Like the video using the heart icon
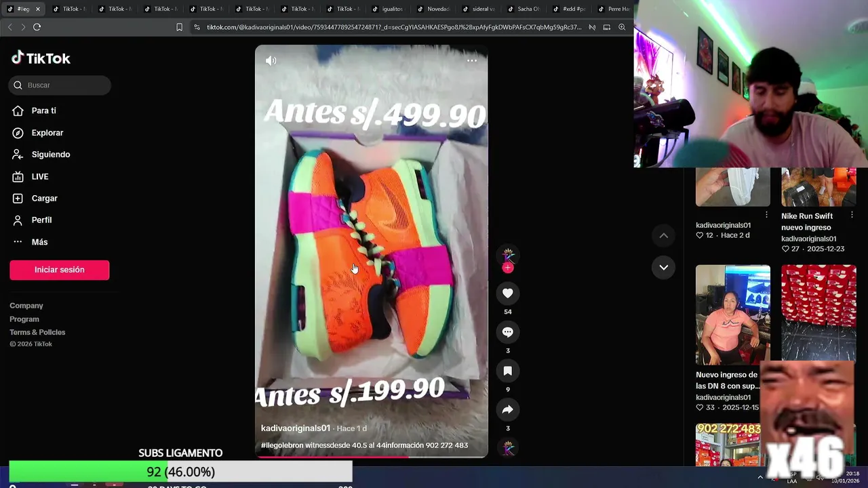The height and width of the screenshot is (488, 868). coord(508,293)
